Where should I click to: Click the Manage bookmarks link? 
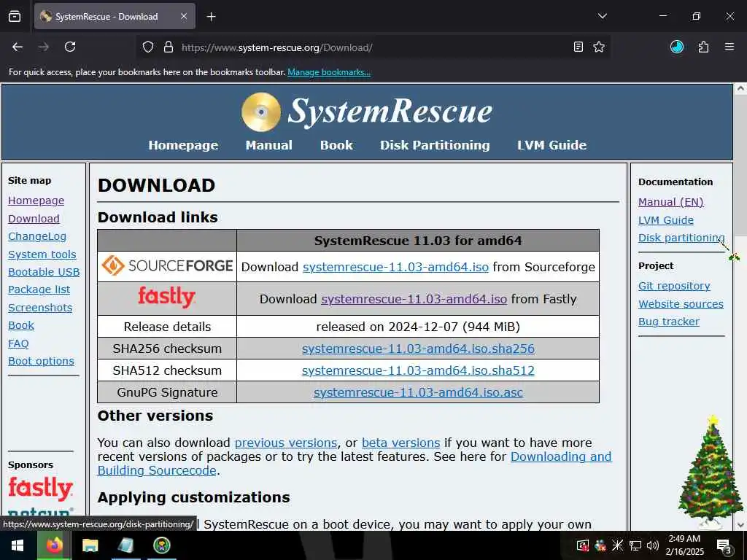pyautogui.click(x=329, y=72)
